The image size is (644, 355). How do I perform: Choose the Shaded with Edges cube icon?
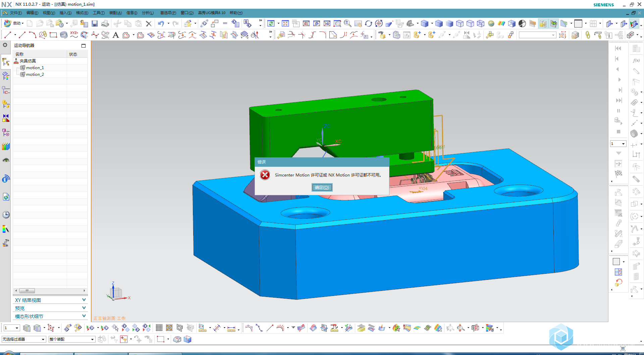pos(439,23)
